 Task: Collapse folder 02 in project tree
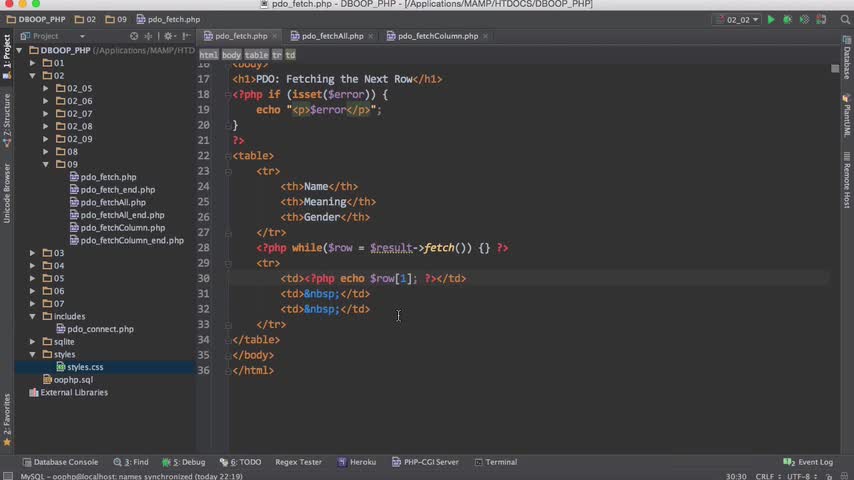pyautogui.click(x=33, y=76)
